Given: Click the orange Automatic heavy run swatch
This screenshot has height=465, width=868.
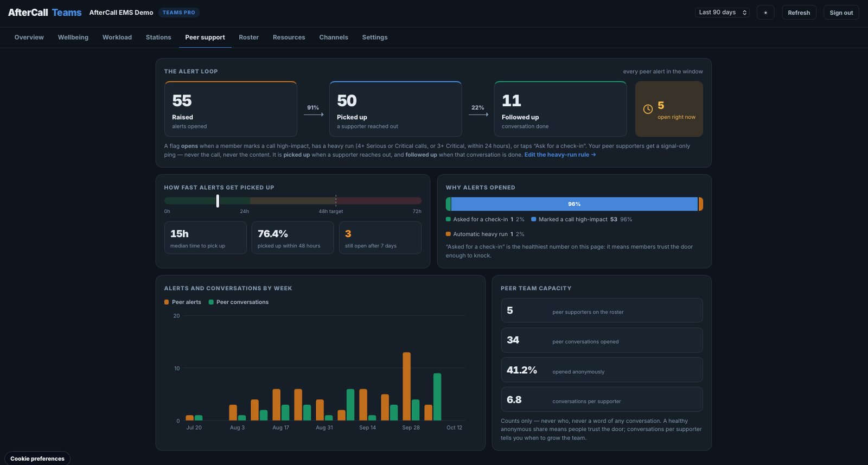Looking at the screenshot, I should pos(448,234).
